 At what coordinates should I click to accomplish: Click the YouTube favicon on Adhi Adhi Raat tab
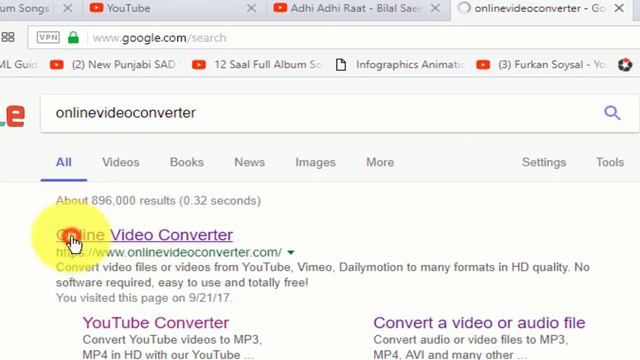280,8
